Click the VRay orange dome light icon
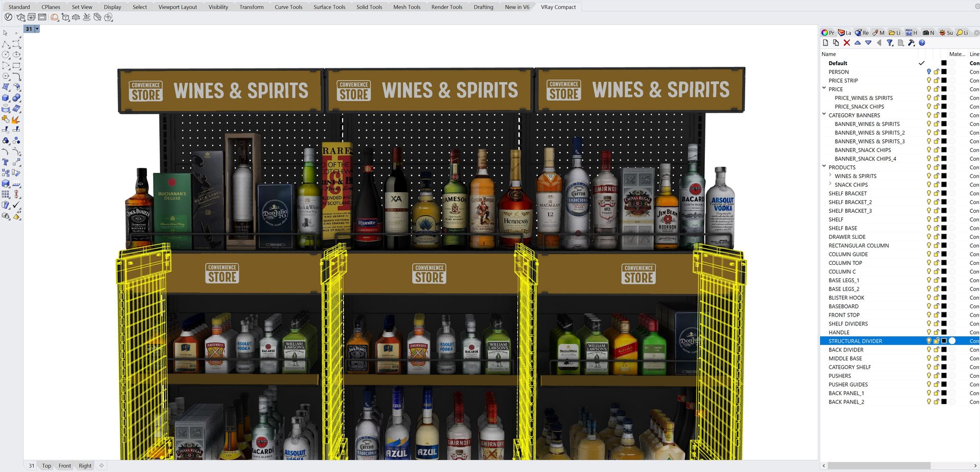The width and height of the screenshot is (980, 472). coord(54,17)
